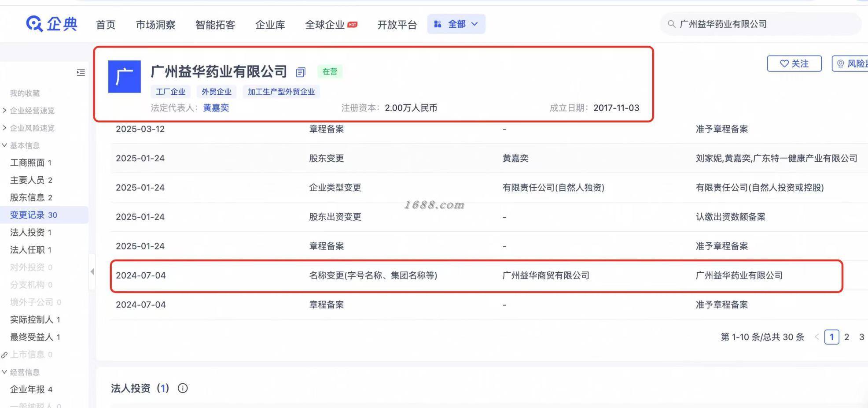Screen dimensions: 868x408
Task: Click the 企业类型变更 cell
Action: (x=335, y=188)
